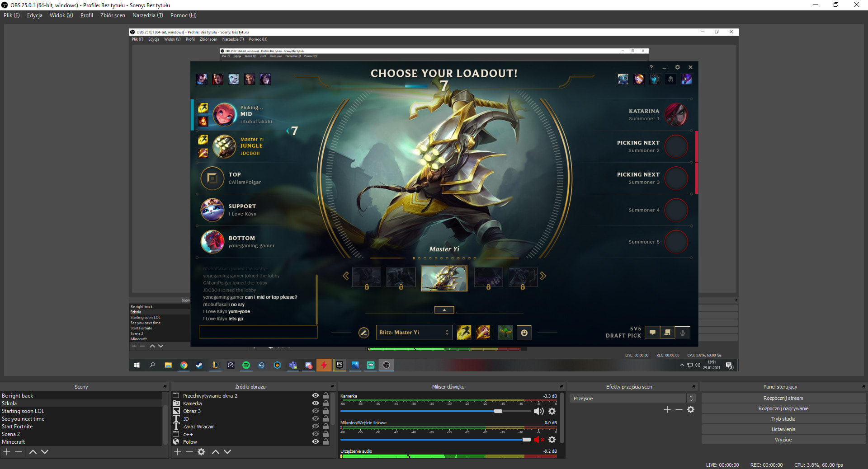Undock the Sceny panel
This screenshot has height=469, width=868.
[x=165, y=387]
